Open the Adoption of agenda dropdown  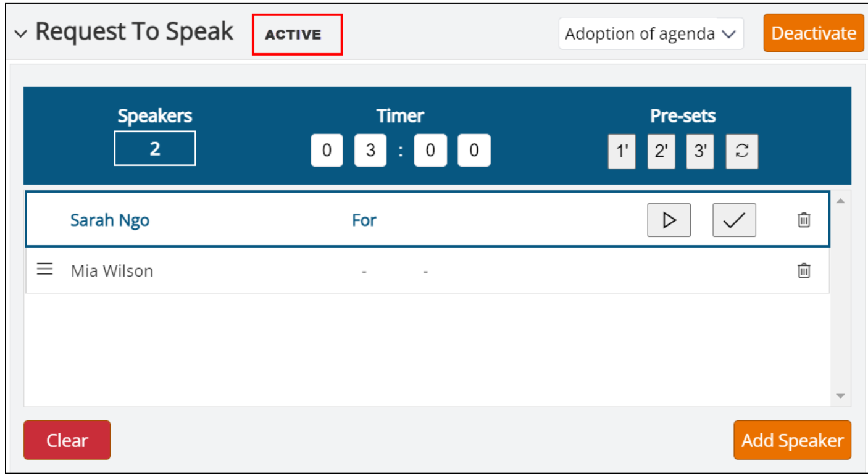651,33
